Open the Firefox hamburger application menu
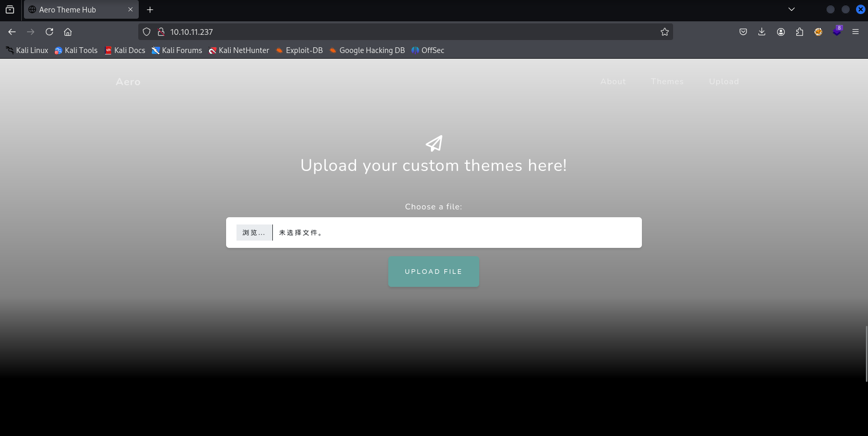The width and height of the screenshot is (868, 436). tap(856, 32)
